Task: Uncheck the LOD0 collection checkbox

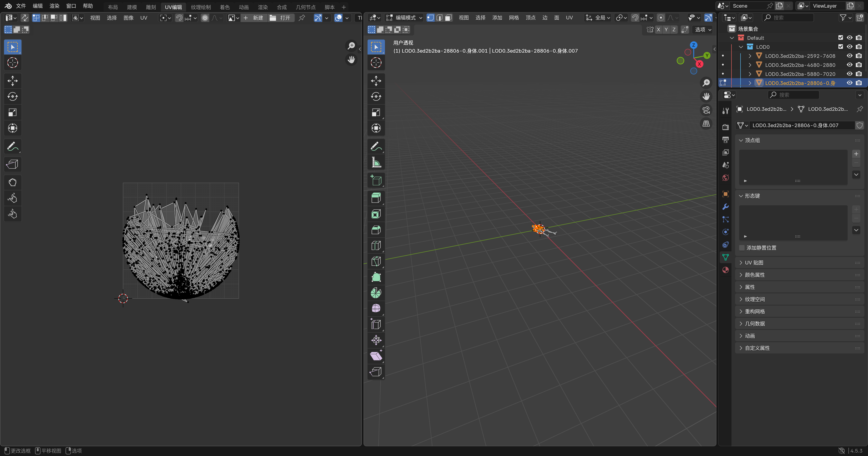Action: 840,47
